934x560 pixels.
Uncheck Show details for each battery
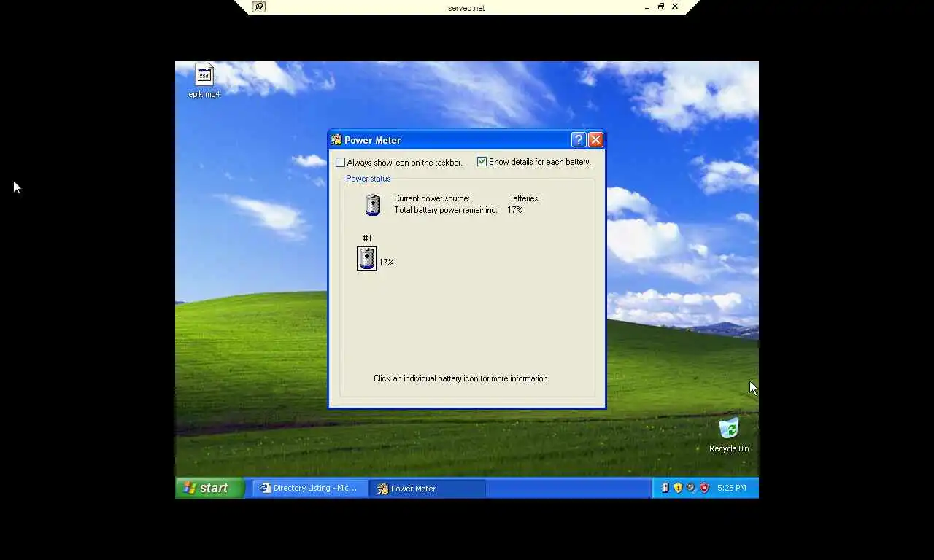tap(482, 162)
